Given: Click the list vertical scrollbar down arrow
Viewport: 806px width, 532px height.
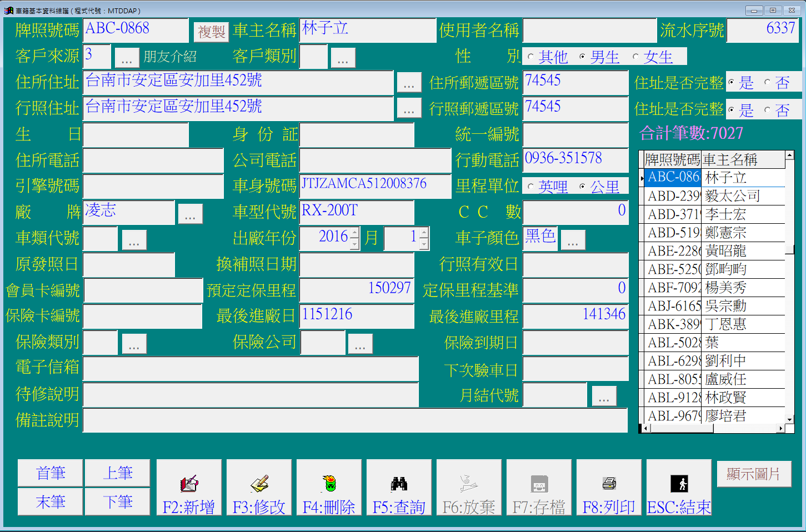Looking at the screenshot, I should point(789,420).
